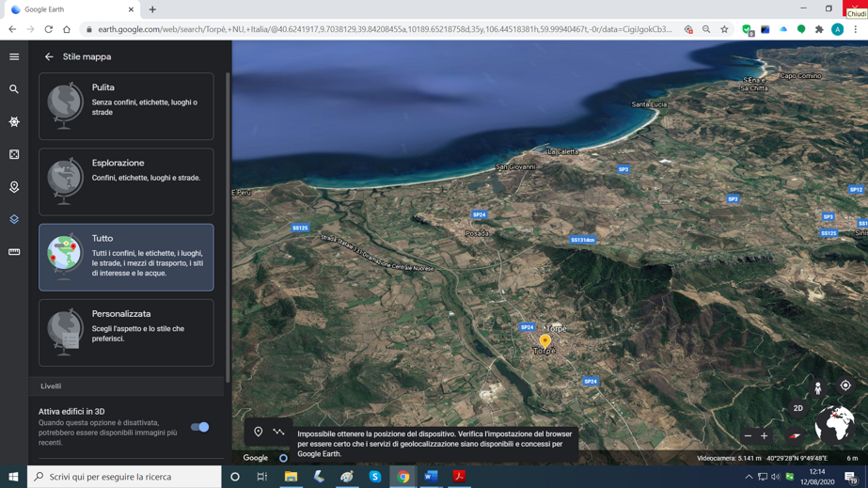Open Task View on the taskbar
The height and width of the screenshot is (488, 868).
tap(262, 477)
